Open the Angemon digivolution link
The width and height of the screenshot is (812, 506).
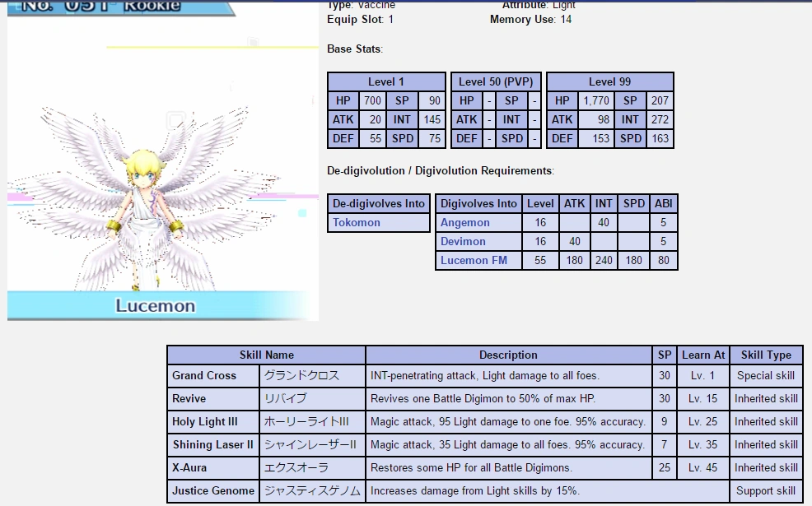[465, 222]
